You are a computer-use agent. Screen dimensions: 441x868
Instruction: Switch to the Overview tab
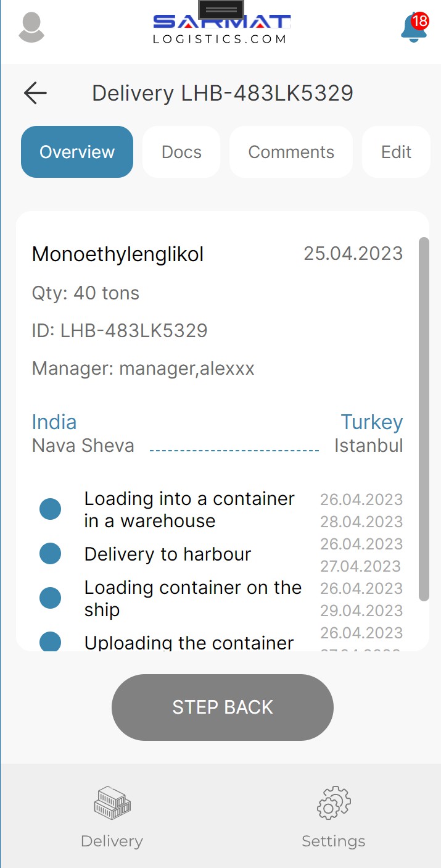tap(77, 152)
